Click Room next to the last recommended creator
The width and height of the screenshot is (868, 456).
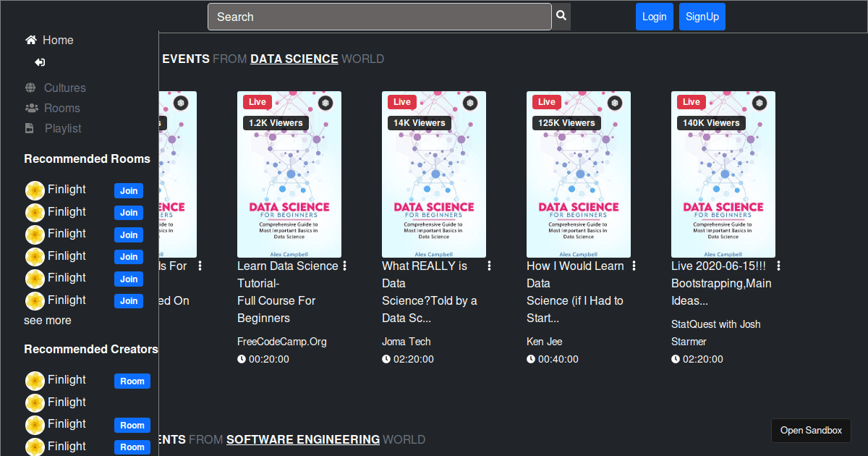coord(132,447)
